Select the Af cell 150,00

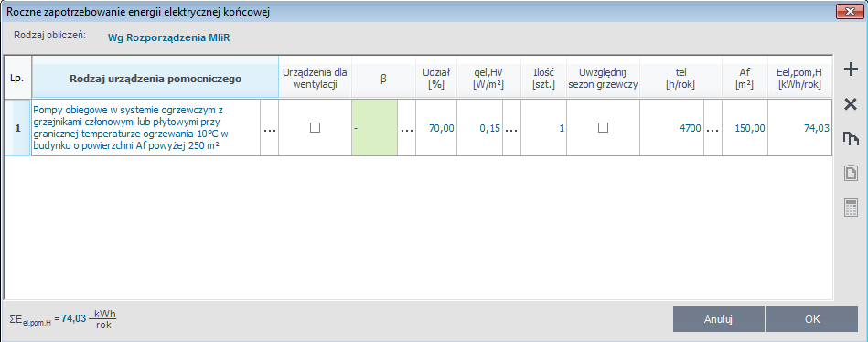point(745,128)
